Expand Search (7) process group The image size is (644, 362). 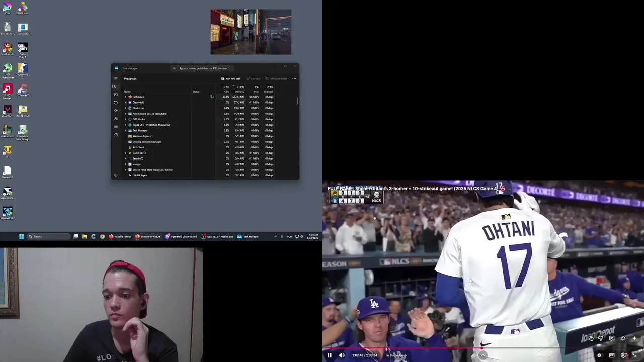coord(125,158)
